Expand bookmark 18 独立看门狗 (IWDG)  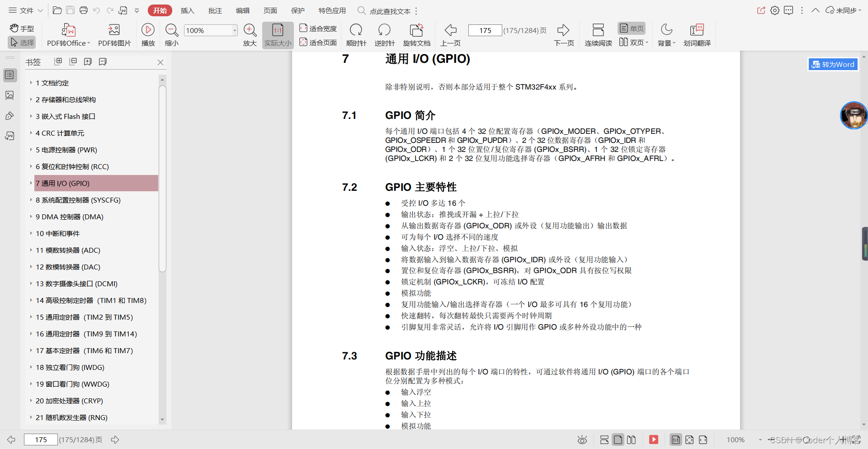coord(31,367)
